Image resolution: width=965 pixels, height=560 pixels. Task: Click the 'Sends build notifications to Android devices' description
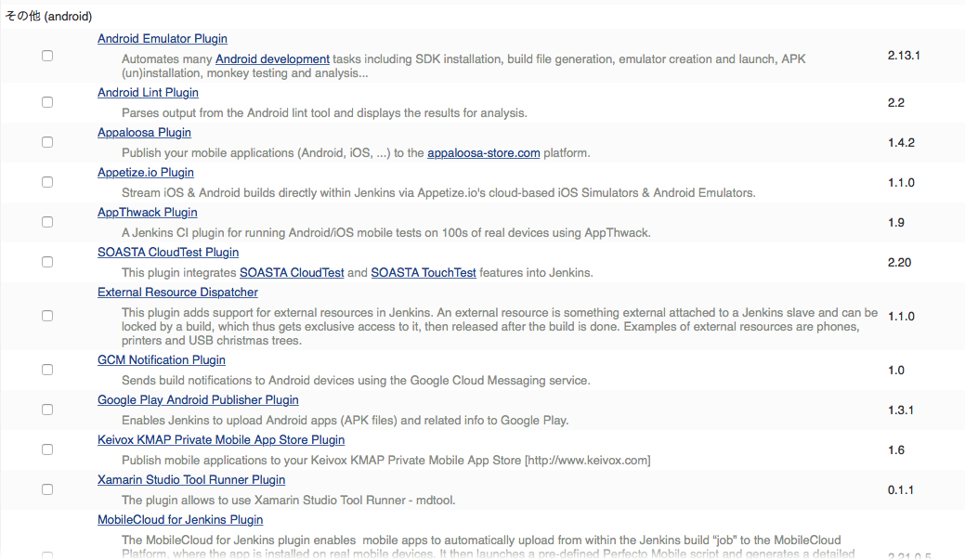pyautogui.click(x=356, y=381)
